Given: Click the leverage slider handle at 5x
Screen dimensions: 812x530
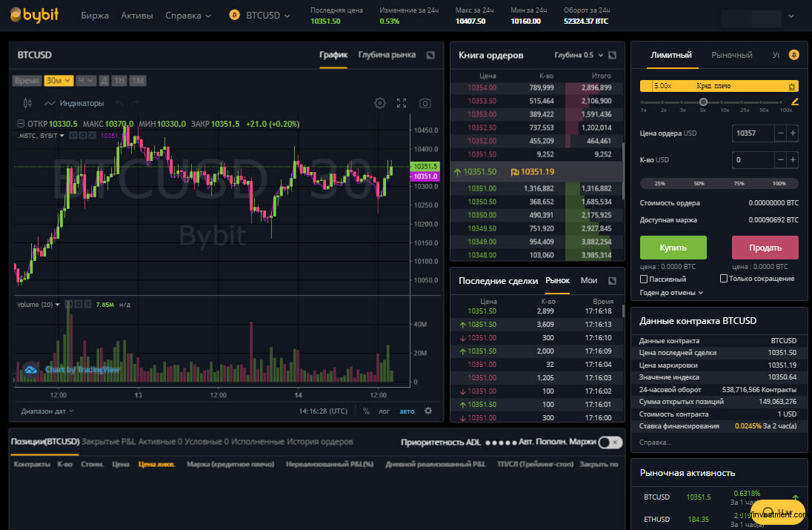Looking at the screenshot, I should click(703, 102).
